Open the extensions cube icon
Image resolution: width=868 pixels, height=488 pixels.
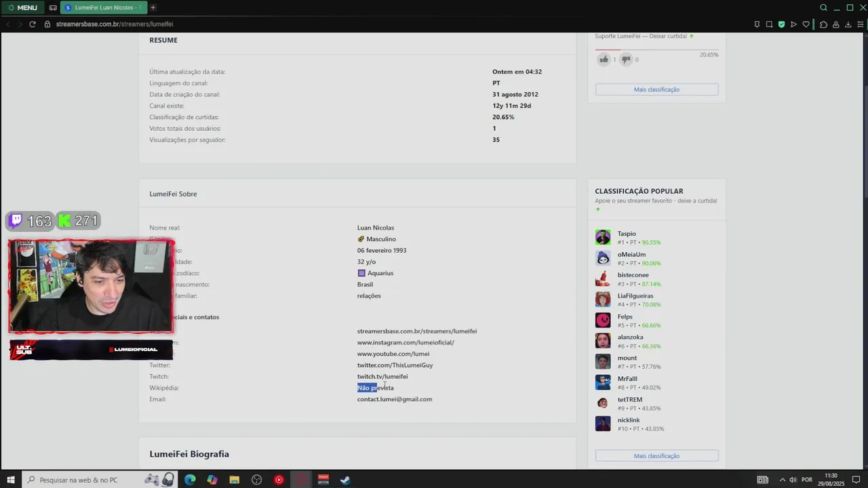823,24
